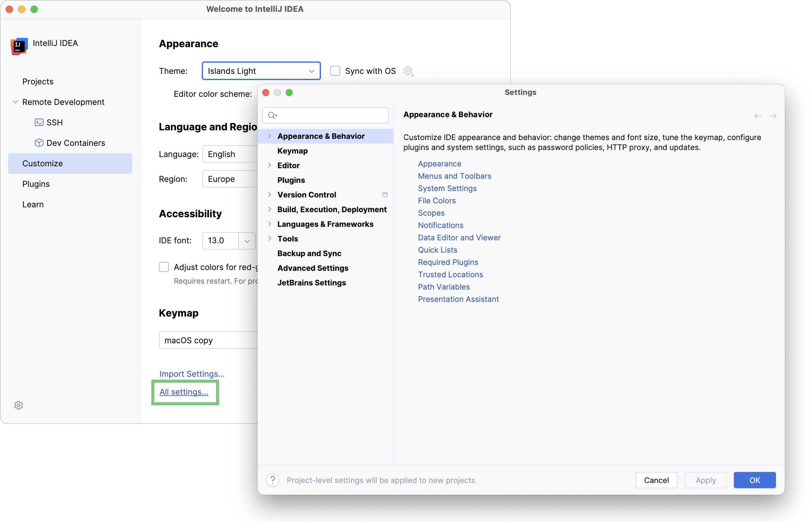Click the All settings... link

pos(184,392)
